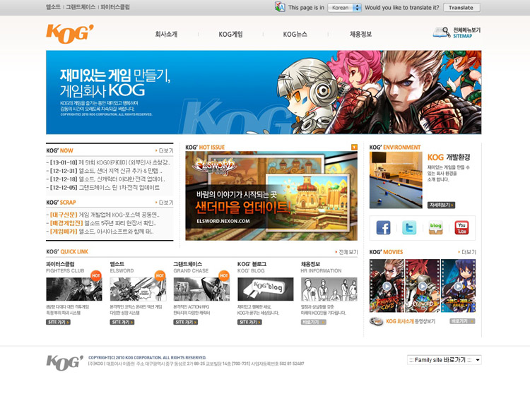The image size is (530, 420).
Task: Open the KOG게임 menu
Action: (x=230, y=34)
